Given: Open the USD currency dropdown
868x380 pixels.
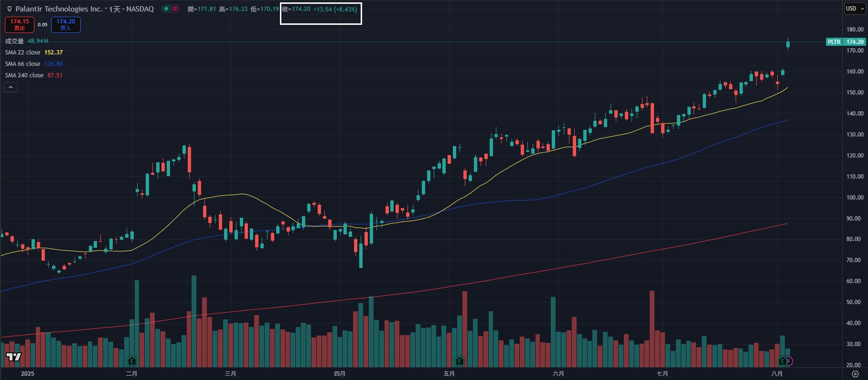Looking at the screenshot, I should 855,9.
